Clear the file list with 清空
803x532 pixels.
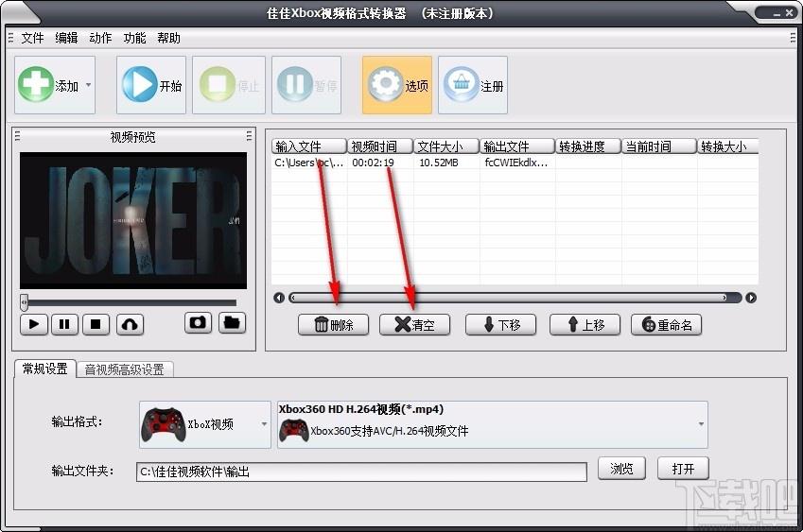414,325
